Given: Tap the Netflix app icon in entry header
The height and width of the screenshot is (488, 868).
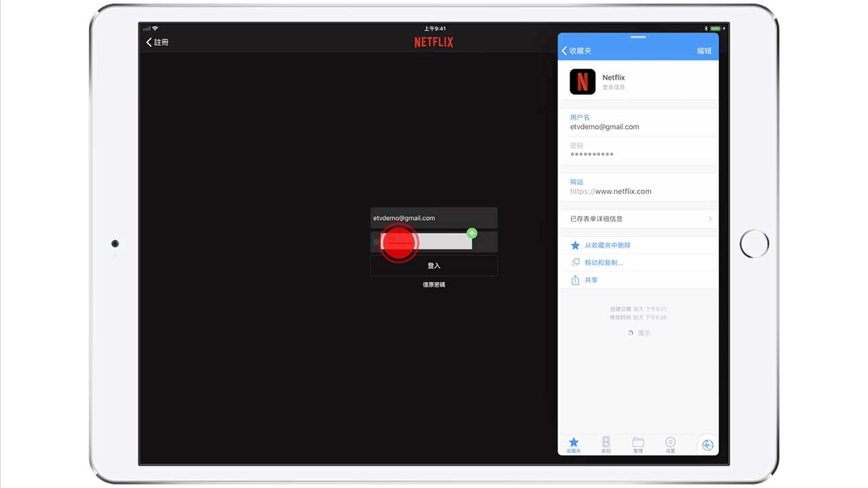Looking at the screenshot, I should point(583,81).
